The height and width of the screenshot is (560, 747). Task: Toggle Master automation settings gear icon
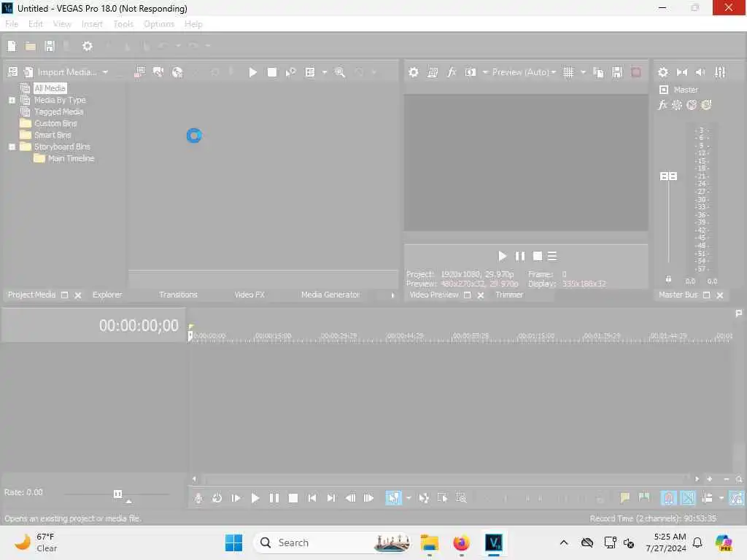pyautogui.click(x=677, y=105)
